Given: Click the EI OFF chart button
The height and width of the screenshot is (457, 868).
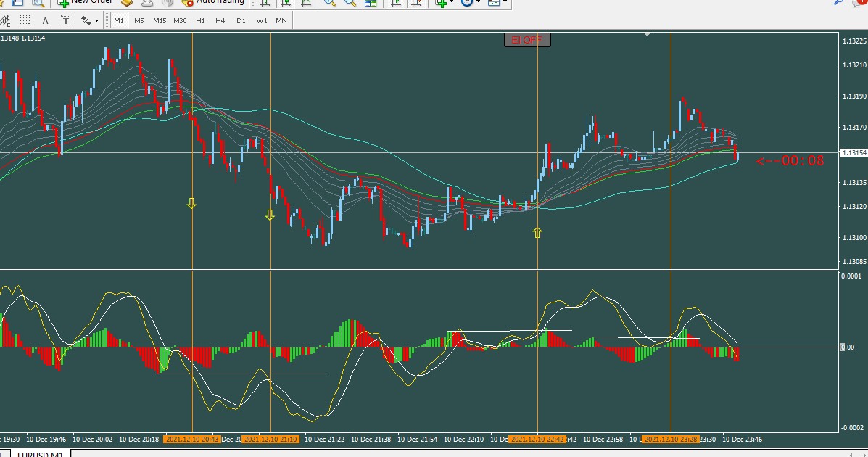Looking at the screenshot, I should (x=527, y=40).
